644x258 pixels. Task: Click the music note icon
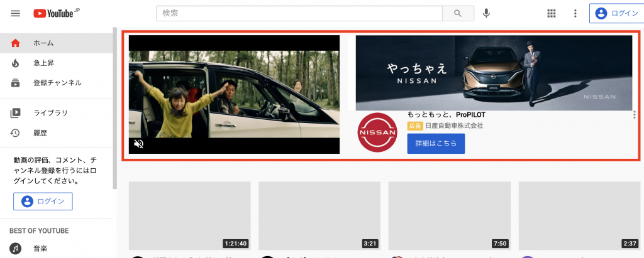click(x=15, y=248)
